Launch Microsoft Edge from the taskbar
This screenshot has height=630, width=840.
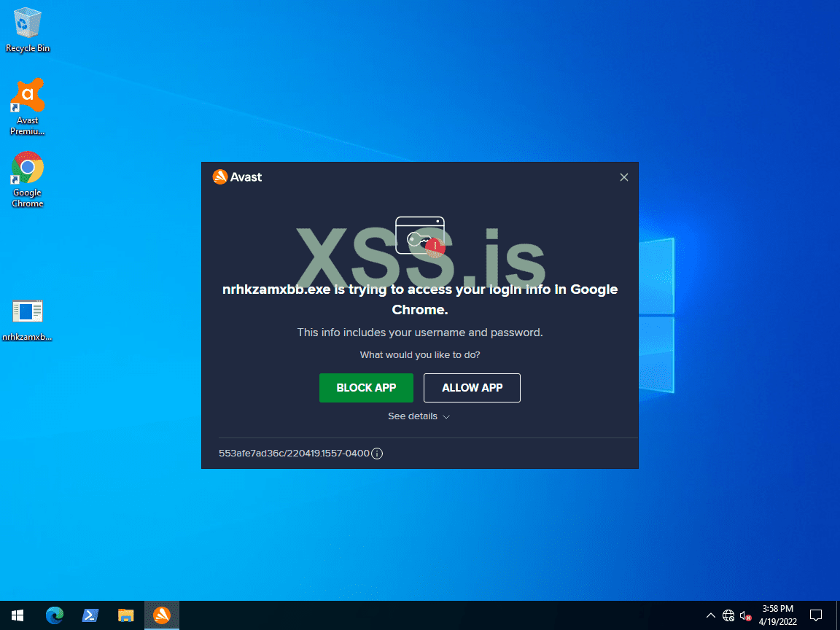[x=54, y=615]
